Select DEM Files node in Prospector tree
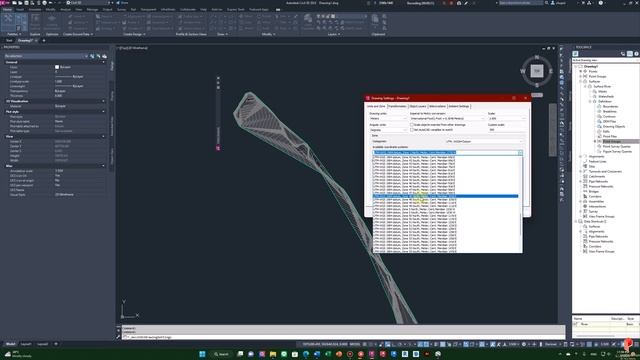The width and height of the screenshot is (640, 360). pos(609,121)
